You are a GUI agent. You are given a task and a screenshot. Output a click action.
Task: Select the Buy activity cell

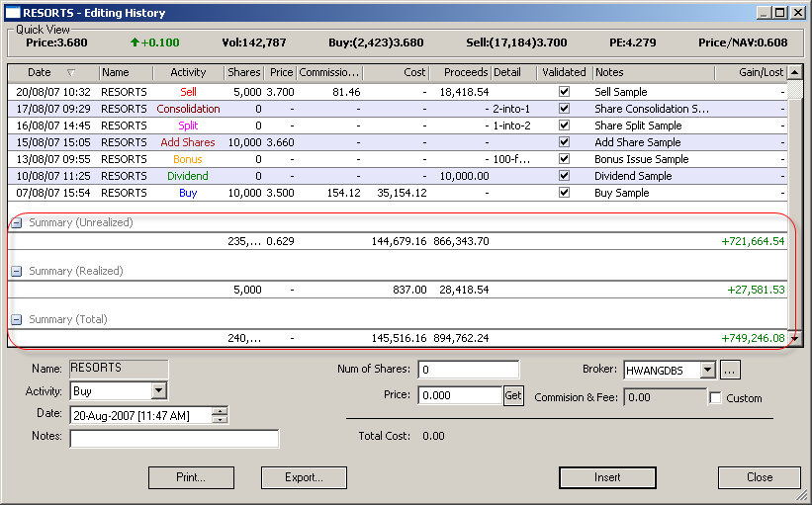188,193
